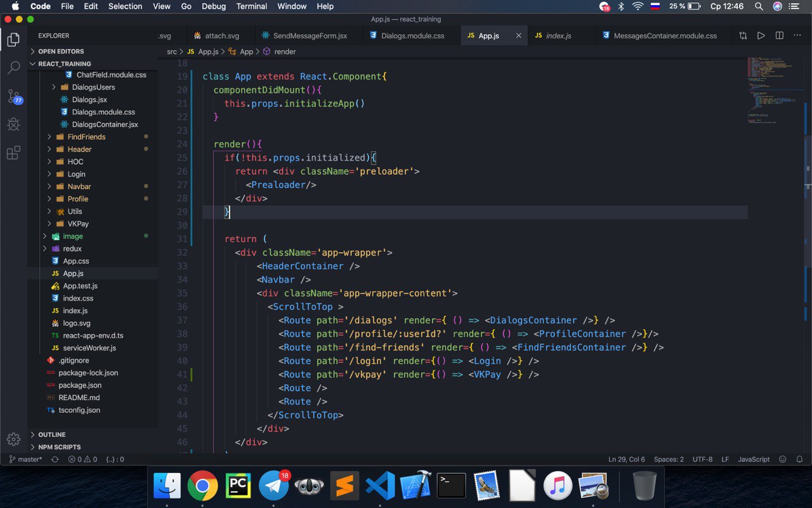Open package.json in the file explorer

(80, 385)
